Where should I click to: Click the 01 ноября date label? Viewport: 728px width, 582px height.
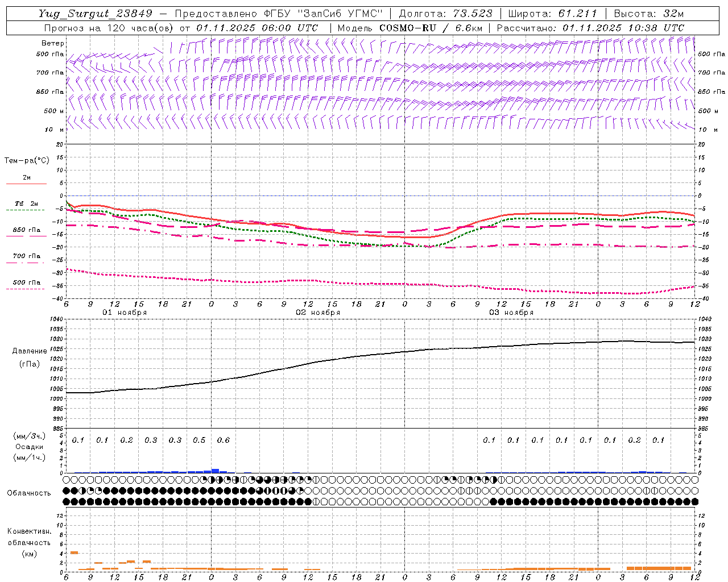click(125, 313)
